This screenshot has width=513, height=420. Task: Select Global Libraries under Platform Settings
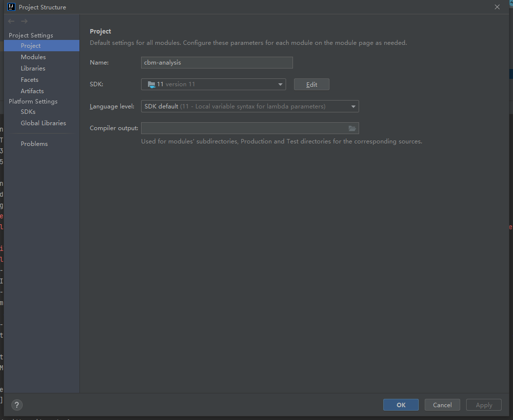coord(43,123)
